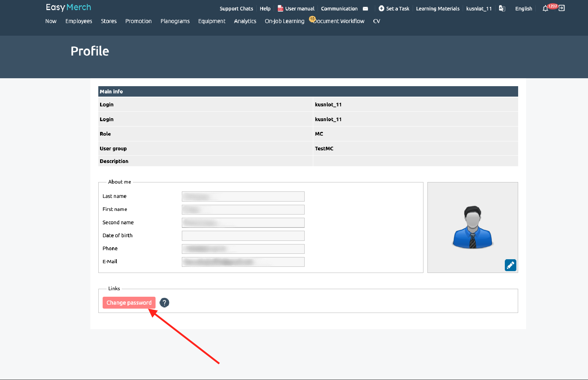Click the profile avatar image
Image resolution: width=588 pixels, height=380 pixels.
click(472, 227)
